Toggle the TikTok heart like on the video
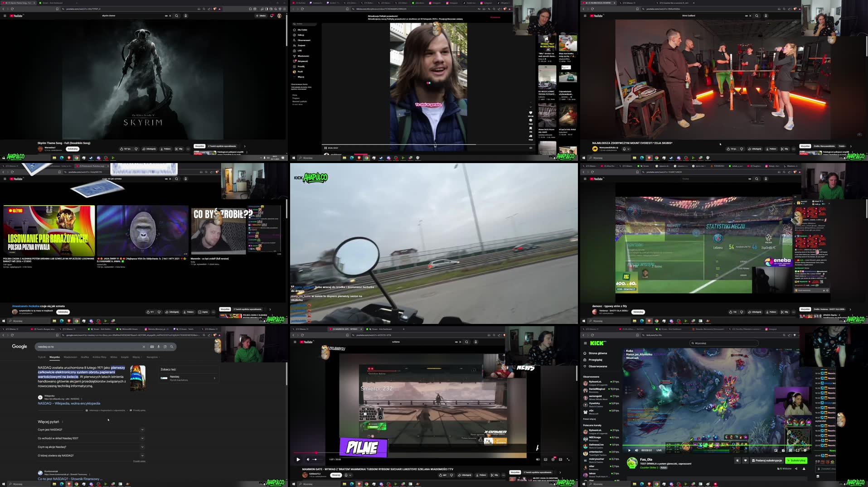The height and width of the screenshot is (487, 868). (530, 112)
